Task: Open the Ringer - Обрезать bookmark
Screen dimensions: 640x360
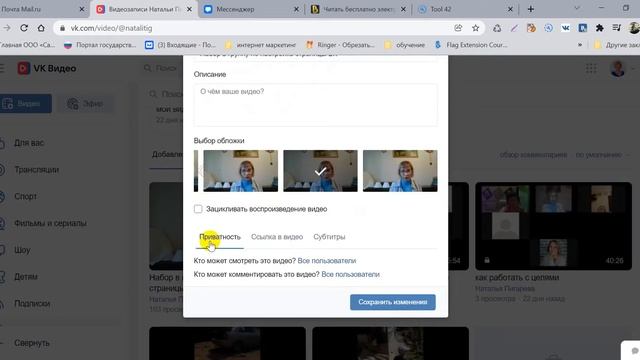Action: [340, 45]
